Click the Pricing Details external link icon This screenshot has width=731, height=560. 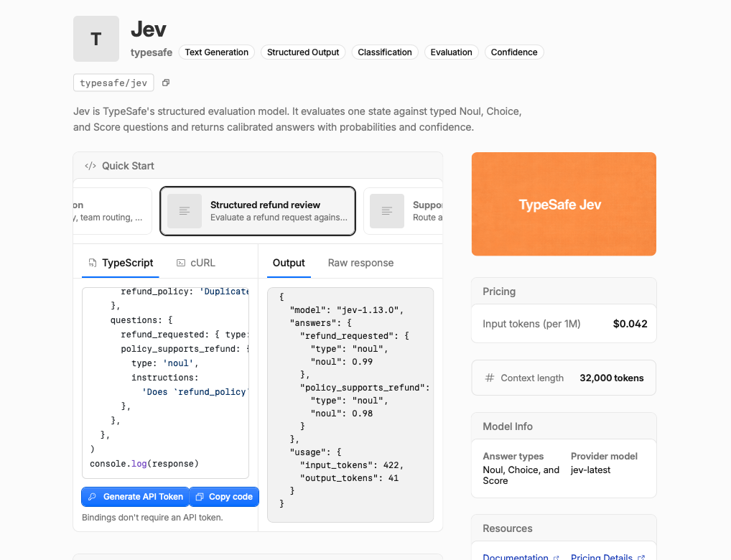(x=641, y=557)
